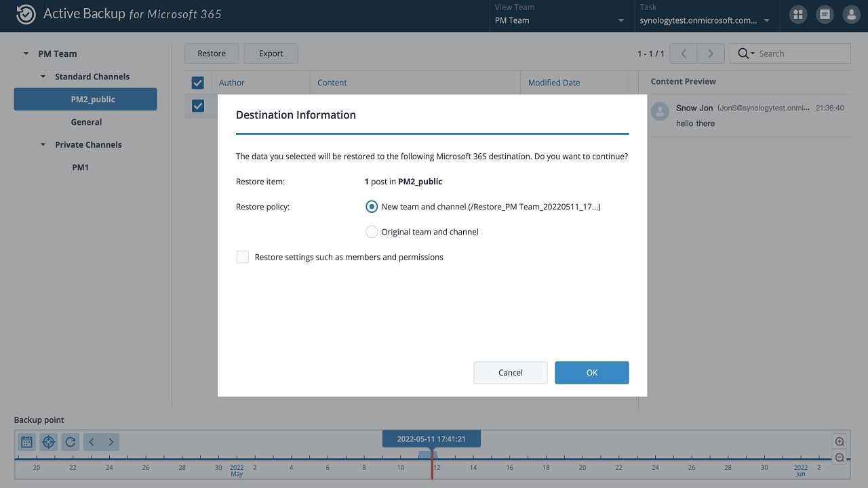The height and width of the screenshot is (488, 868).
Task: Open the apps grid icon in header
Action: [798, 14]
